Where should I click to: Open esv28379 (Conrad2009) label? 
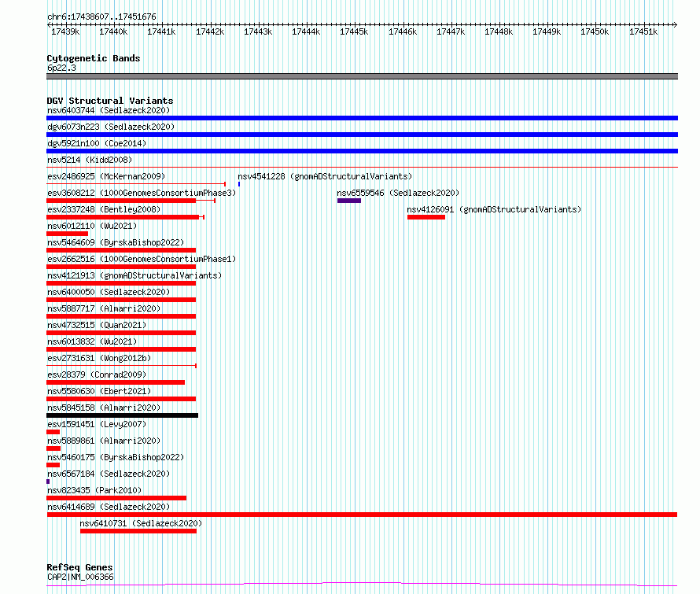pyautogui.click(x=97, y=374)
